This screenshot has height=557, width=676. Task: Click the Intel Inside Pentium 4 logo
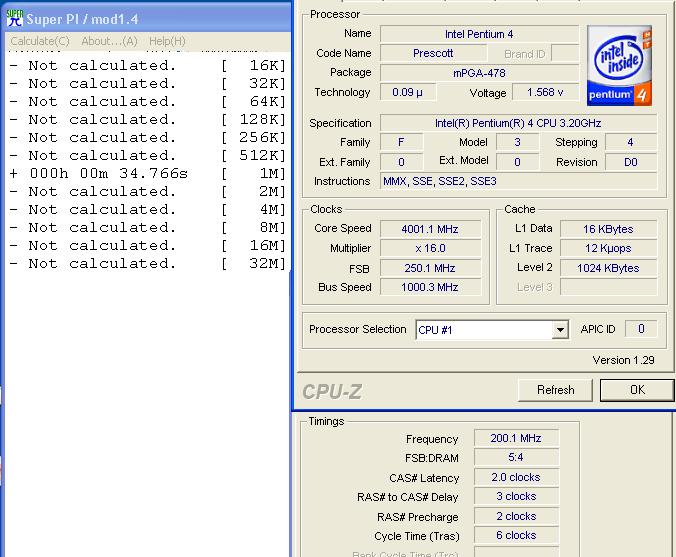(x=619, y=66)
